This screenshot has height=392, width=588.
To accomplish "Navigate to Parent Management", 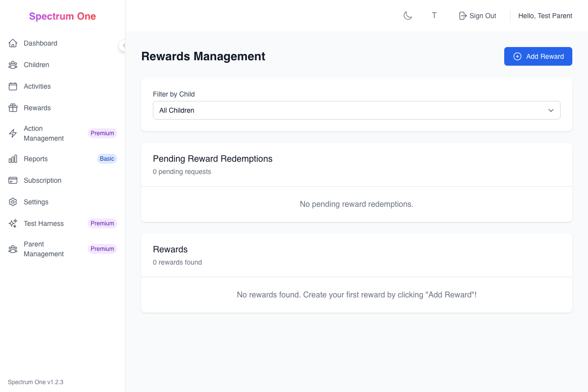I will [44, 249].
